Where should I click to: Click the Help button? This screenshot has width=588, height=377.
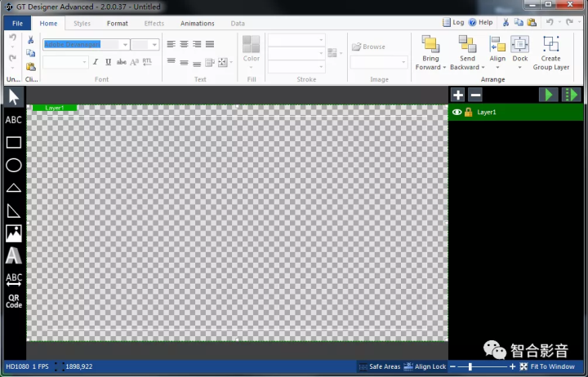tap(481, 23)
